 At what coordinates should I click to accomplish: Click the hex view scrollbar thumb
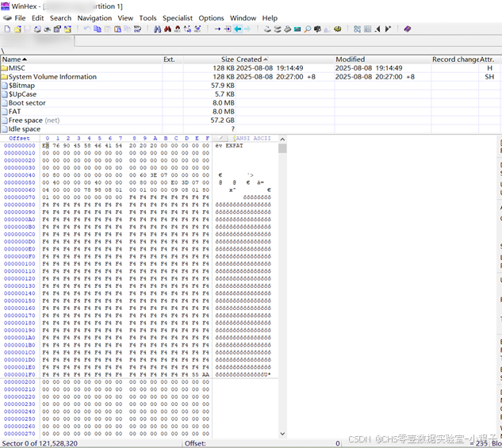pyautogui.click(x=282, y=148)
